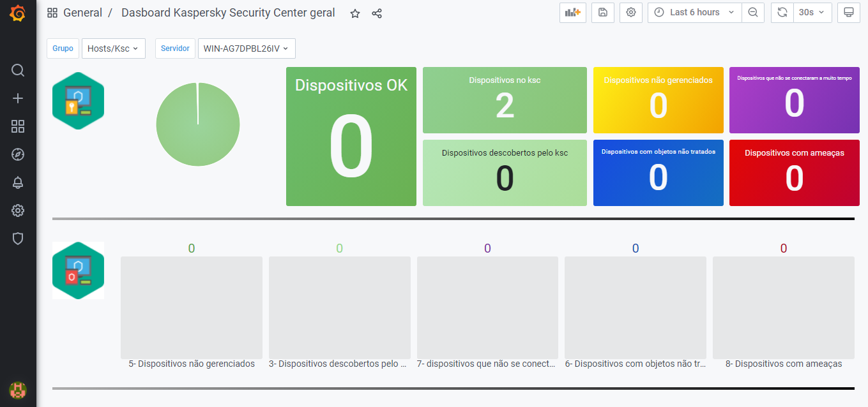Image resolution: width=868 pixels, height=407 pixels.
Task: Refresh the dashboard now
Action: (x=782, y=13)
